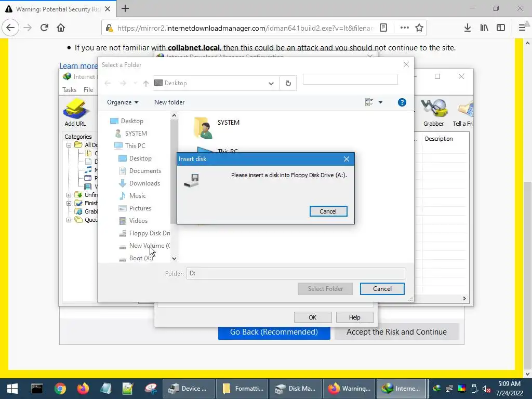Viewport: 532px width, 399px height.
Task: Open the Learn more link
Action: (78, 65)
